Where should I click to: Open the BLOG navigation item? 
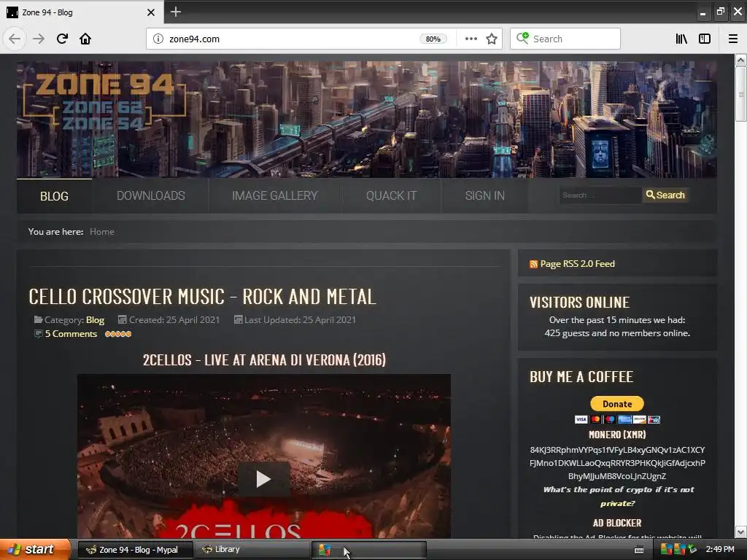pyautogui.click(x=54, y=196)
